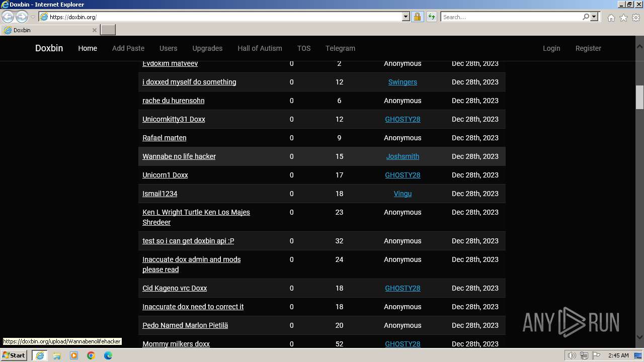The width and height of the screenshot is (644, 362).
Task: Open the 'Rafael marten' paste
Action: pos(165,138)
